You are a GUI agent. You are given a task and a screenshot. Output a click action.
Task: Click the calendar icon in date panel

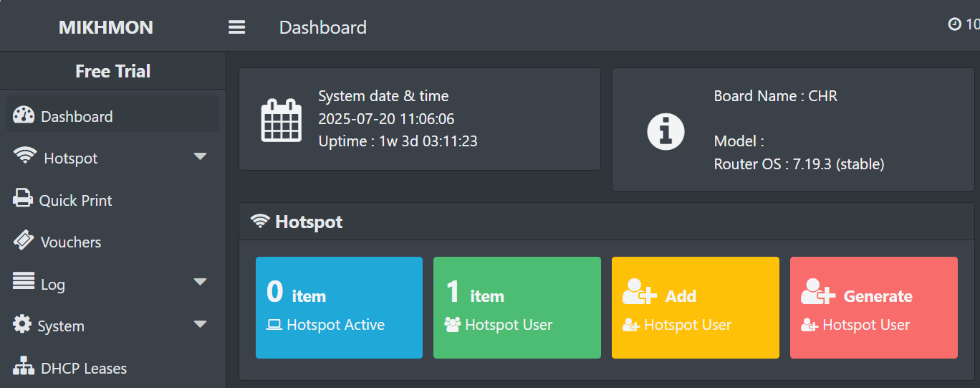[x=281, y=119]
